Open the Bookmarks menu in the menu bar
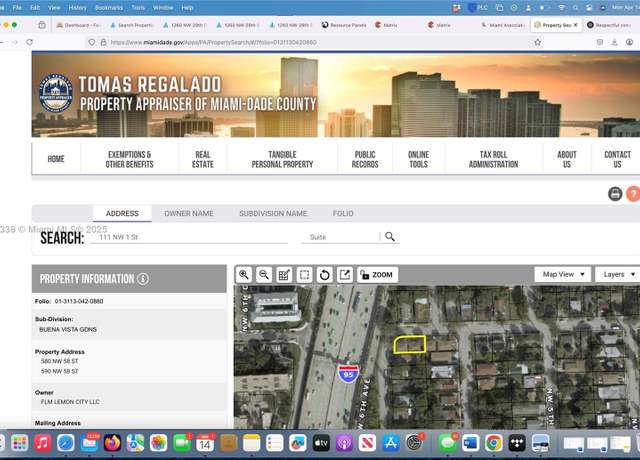 pos(109,8)
